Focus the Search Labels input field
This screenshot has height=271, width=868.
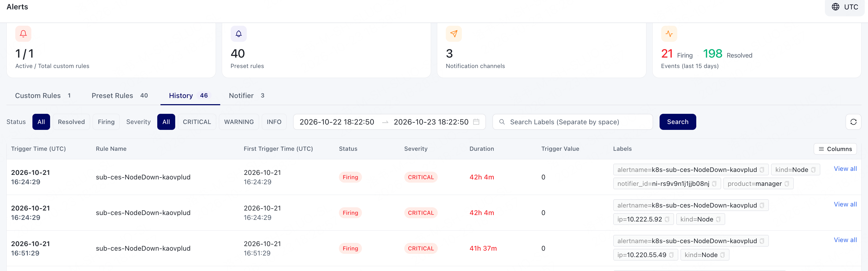[x=573, y=122]
